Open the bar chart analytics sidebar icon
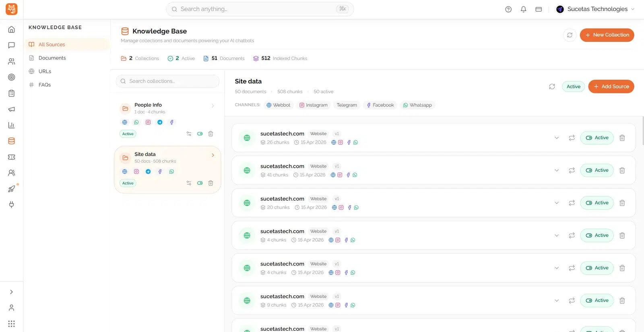 [12, 125]
